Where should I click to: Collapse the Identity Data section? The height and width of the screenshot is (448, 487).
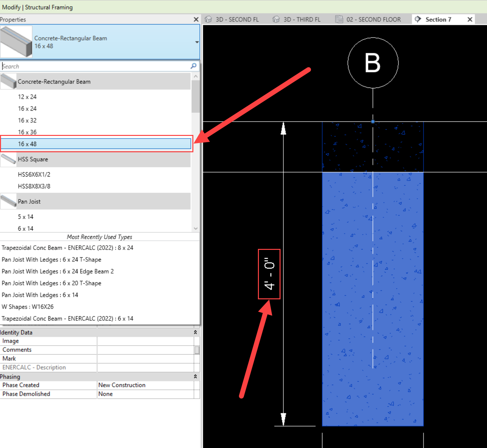pyautogui.click(x=195, y=332)
